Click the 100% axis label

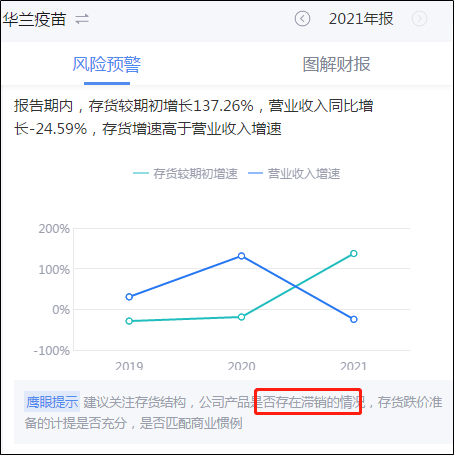[x=54, y=269]
